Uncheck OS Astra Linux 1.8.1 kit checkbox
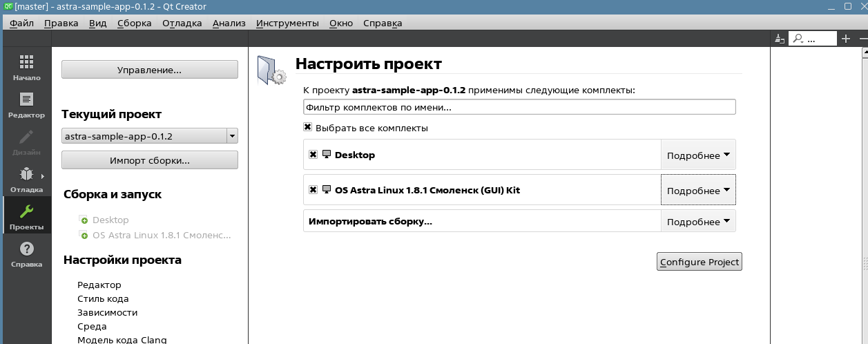 (314, 190)
